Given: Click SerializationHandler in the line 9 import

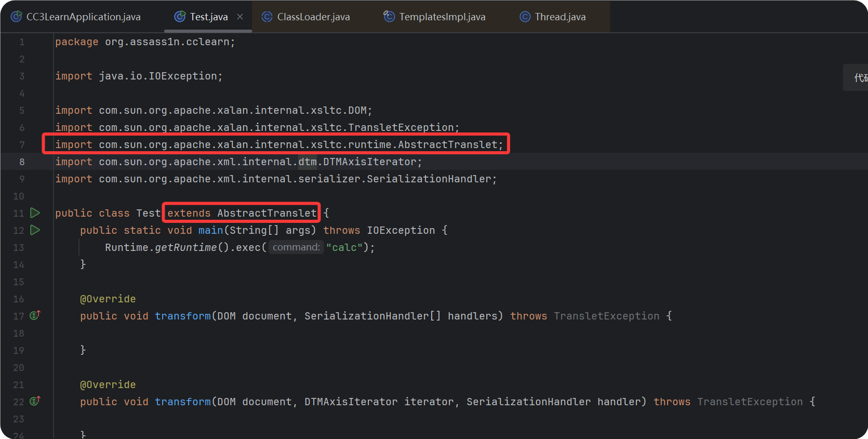Looking at the screenshot, I should point(429,179).
